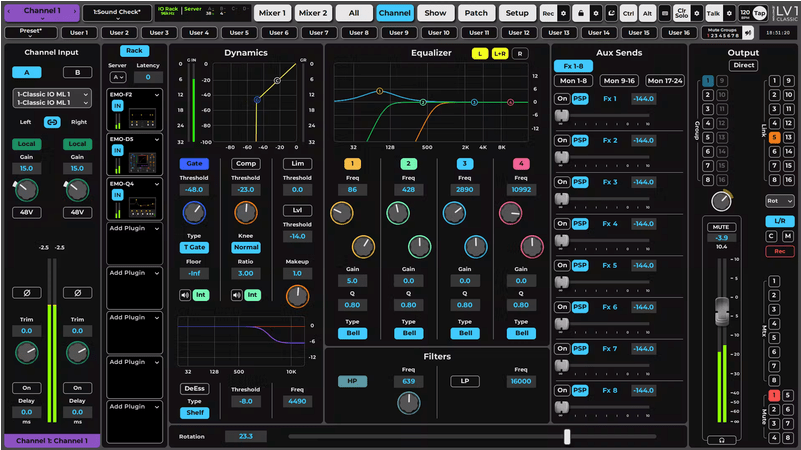Click the Talk button

(714, 13)
